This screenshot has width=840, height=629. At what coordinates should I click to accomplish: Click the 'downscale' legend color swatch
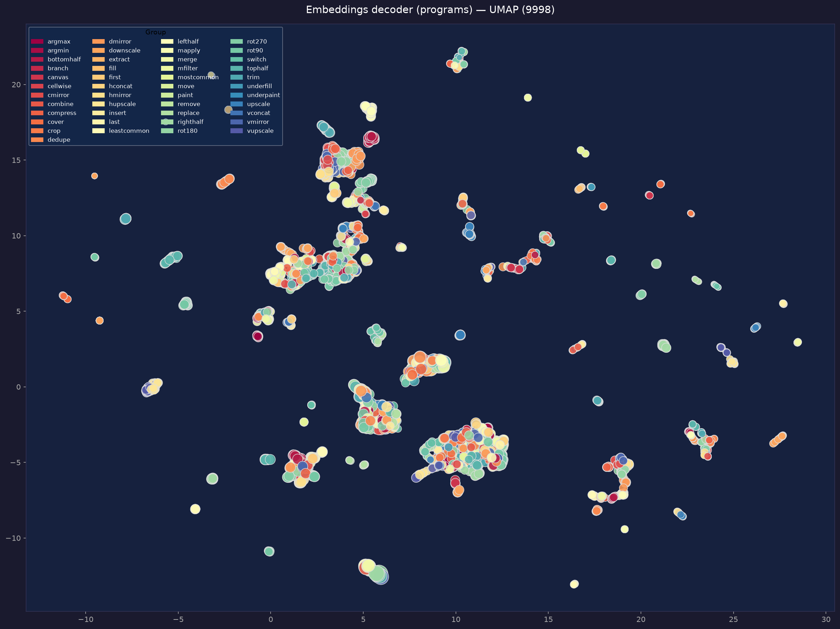pyautogui.click(x=98, y=50)
